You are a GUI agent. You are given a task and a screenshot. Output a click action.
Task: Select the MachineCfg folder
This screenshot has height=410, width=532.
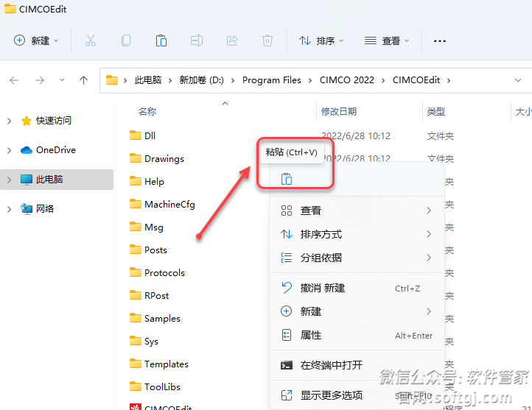tap(162, 204)
